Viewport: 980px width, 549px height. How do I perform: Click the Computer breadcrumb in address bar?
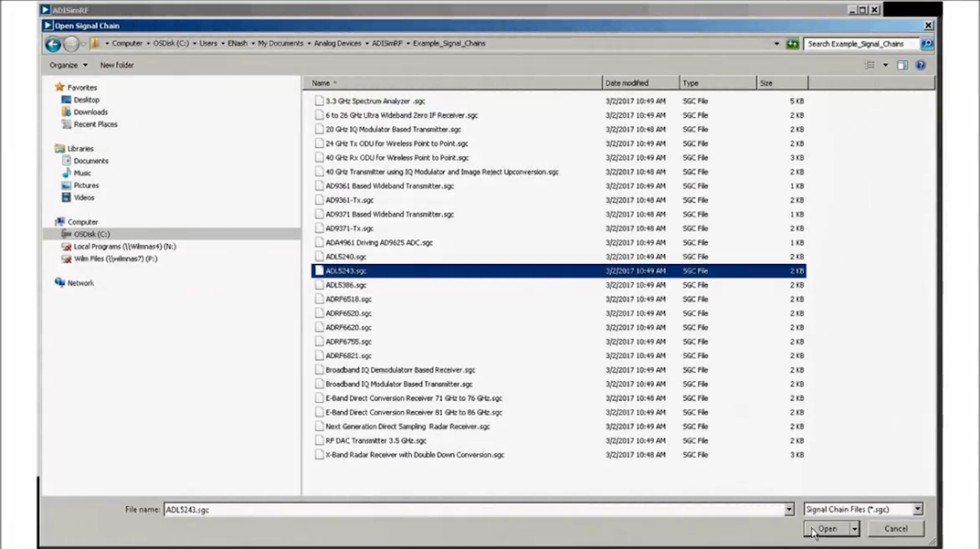127,44
